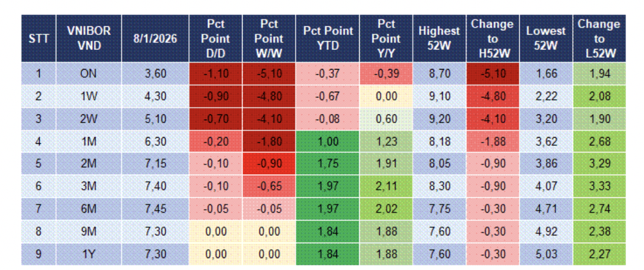This screenshot has height=270, width=644.
Task: Click the Change to H52W header
Action: pos(492,38)
